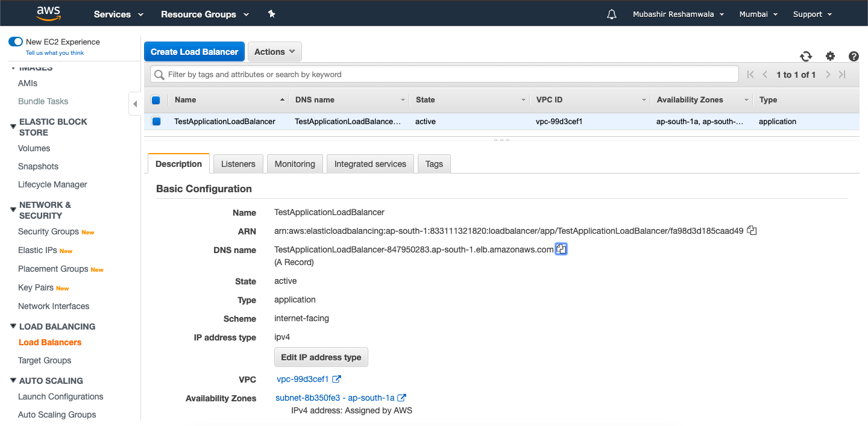This screenshot has height=426, width=868.
Task: Open the vpc-99d3cef1 link in details
Action: point(303,379)
